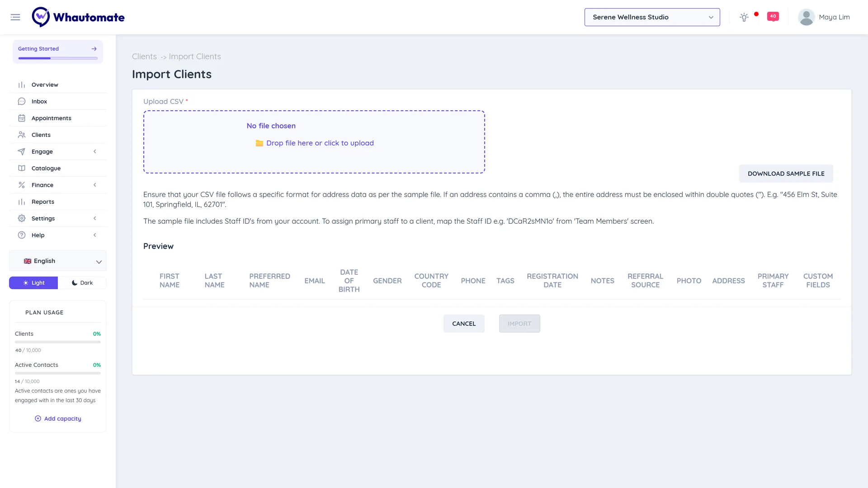
Task: Click the 'No file chosen' text
Action: (x=271, y=126)
